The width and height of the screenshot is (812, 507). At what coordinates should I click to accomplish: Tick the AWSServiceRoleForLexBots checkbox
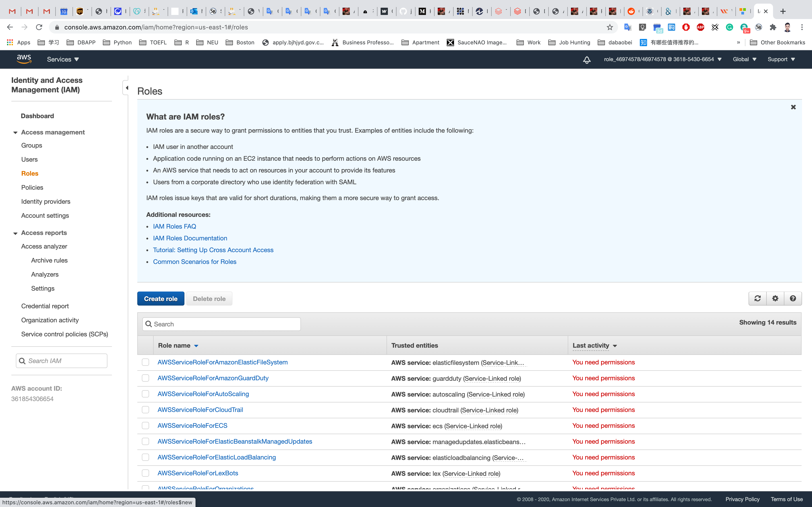point(145,473)
